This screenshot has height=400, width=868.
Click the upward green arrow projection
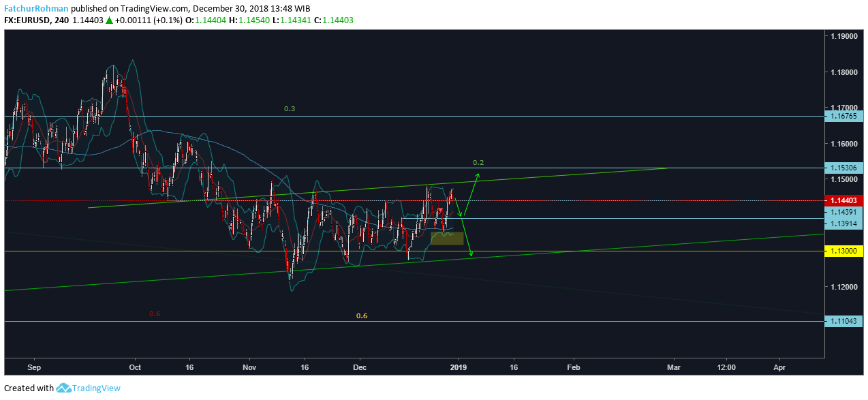pos(471,195)
